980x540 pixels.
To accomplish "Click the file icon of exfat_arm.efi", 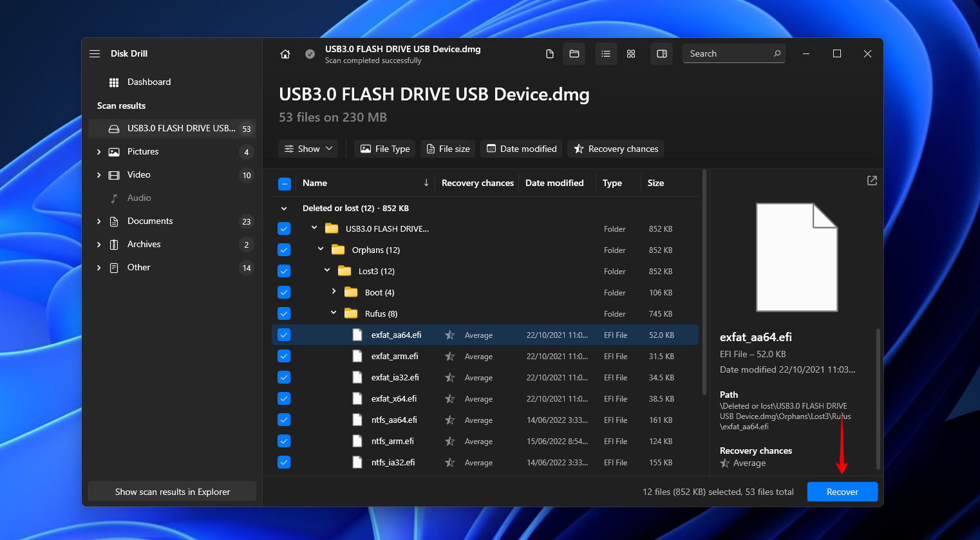I will (357, 356).
